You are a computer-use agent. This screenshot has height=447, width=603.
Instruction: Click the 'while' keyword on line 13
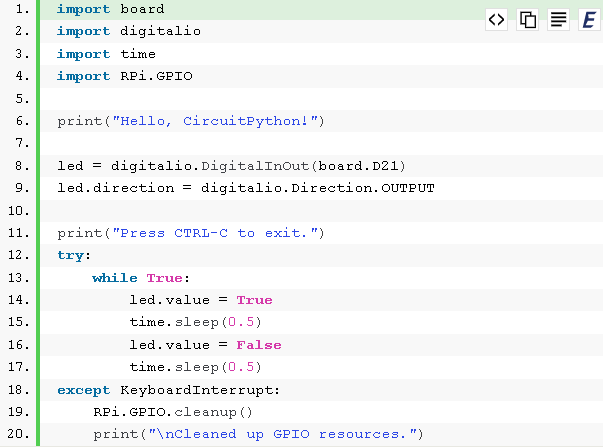[115, 278]
